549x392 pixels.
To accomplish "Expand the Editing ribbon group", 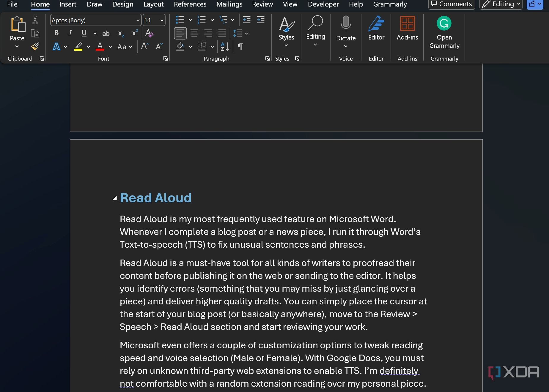I will (x=315, y=31).
